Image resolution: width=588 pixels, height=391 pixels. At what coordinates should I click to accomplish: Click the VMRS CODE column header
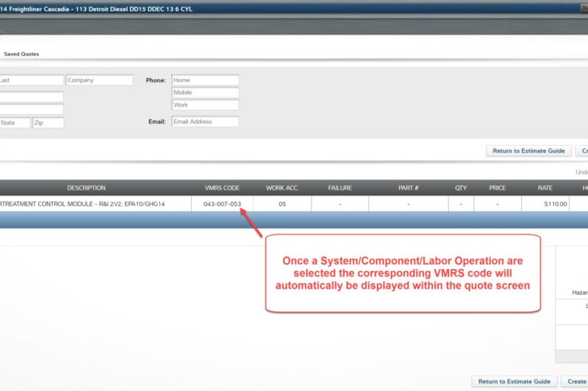click(222, 188)
